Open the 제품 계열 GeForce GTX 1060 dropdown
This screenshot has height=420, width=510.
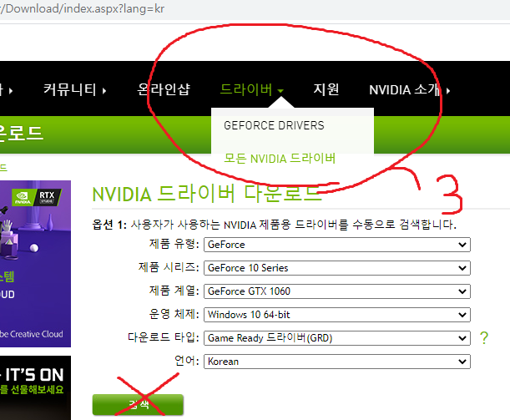pyautogui.click(x=337, y=291)
